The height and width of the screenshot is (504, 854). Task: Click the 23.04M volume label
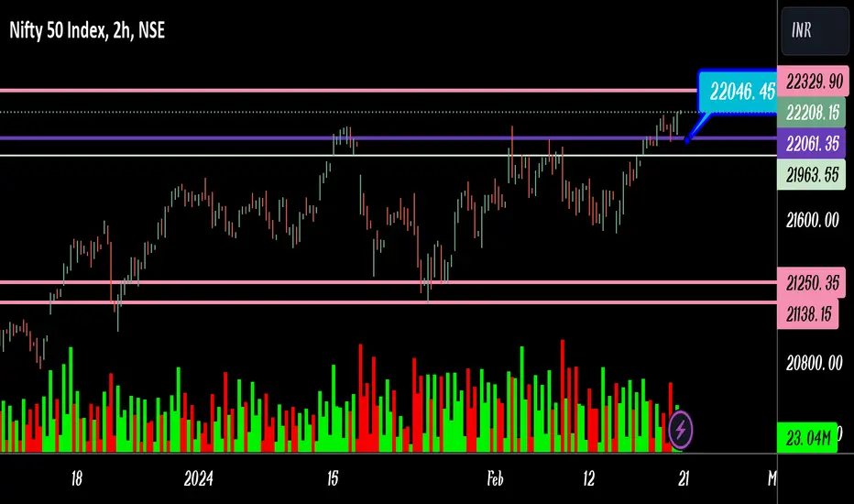coord(807,437)
